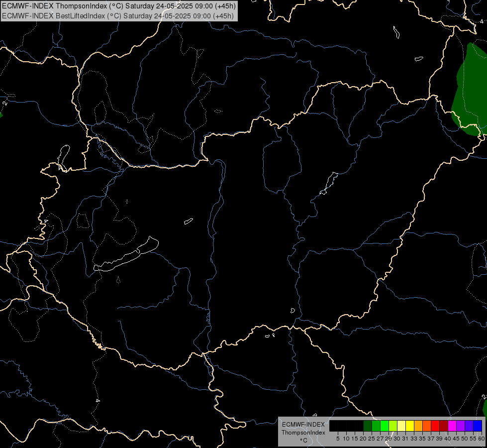Select the bright green 27-29 legend swatch
The image size is (487, 448).
pyautogui.click(x=385, y=426)
